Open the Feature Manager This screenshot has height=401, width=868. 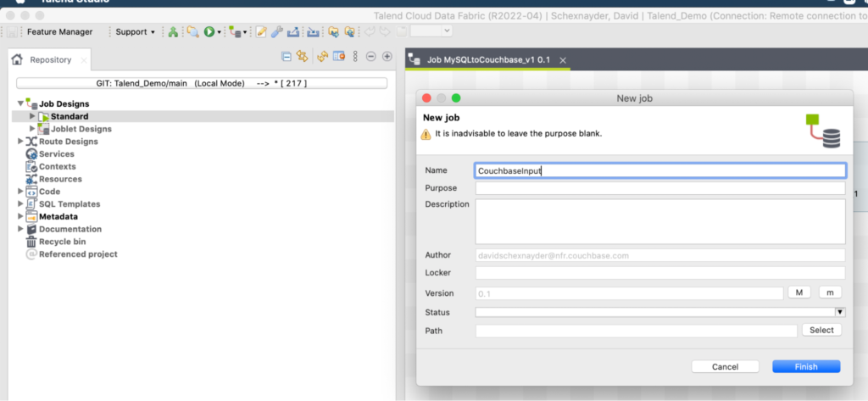(x=60, y=32)
